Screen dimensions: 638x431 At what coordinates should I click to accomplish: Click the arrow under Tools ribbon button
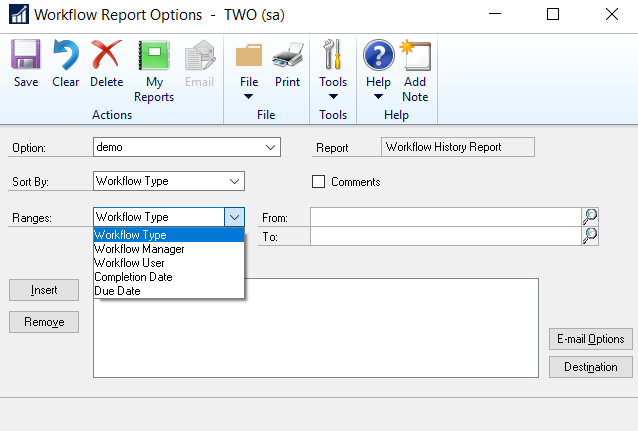coord(333,96)
